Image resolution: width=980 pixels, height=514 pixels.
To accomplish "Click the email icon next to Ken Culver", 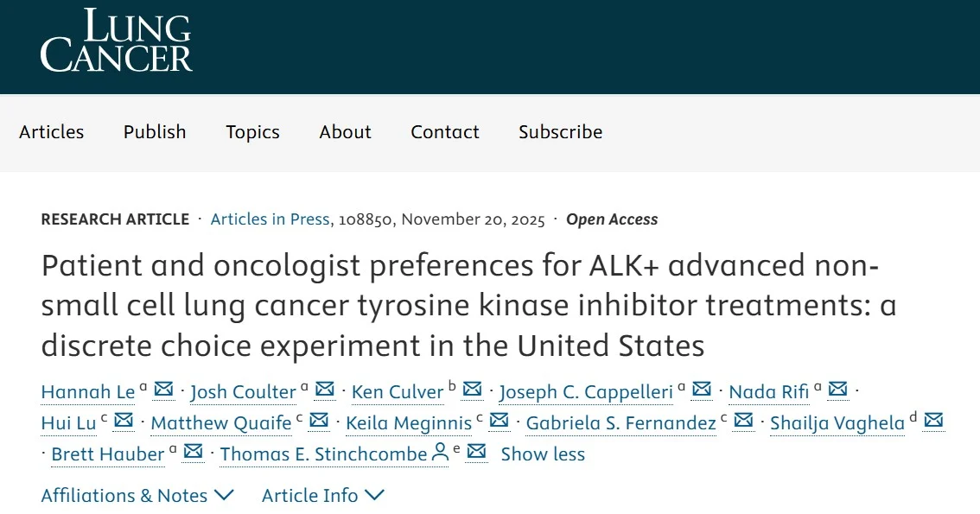I will click(472, 390).
